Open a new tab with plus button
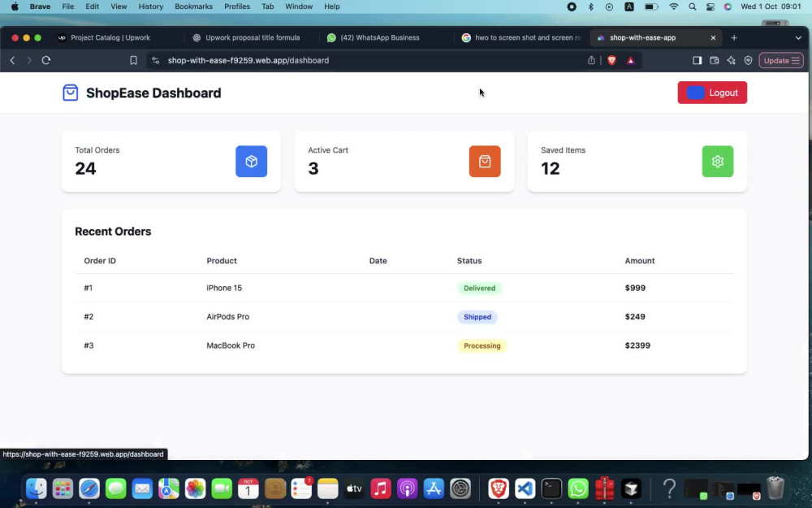Image resolution: width=812 pixels, height=508 pixels. click(734, 37)
